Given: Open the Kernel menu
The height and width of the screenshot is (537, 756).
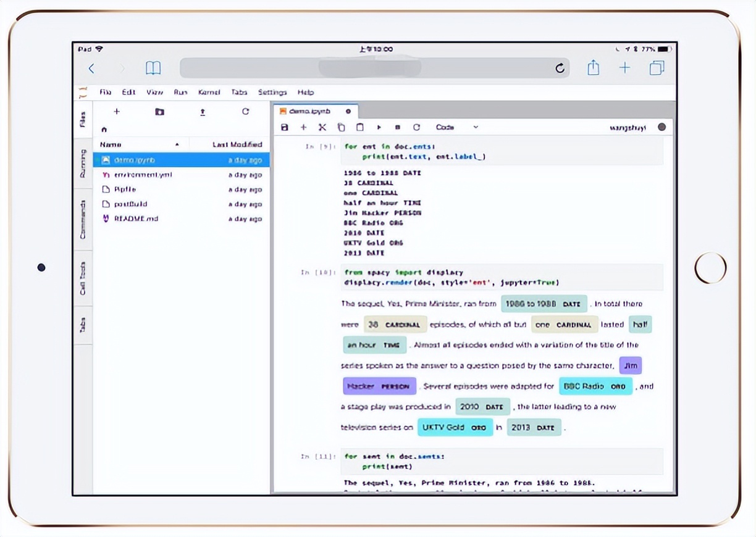Looking at the screenshot, I should pos(209,92).
